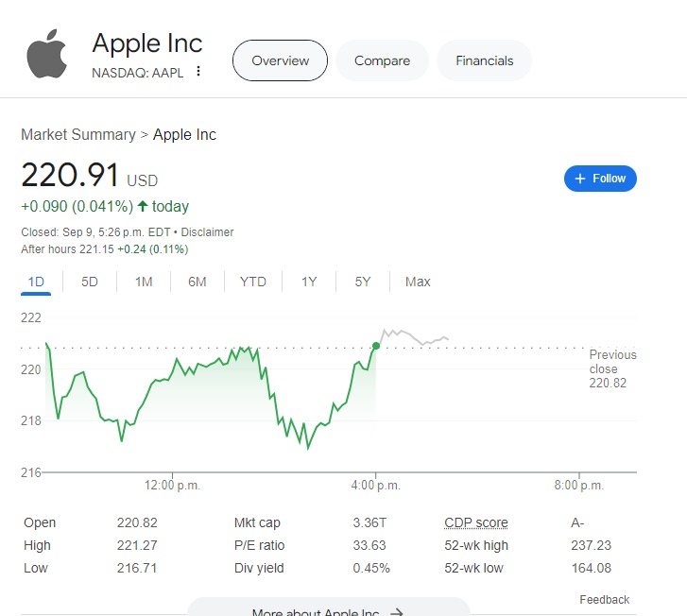
Task: Select the YTD chart range
Action: tap(253, 282)
